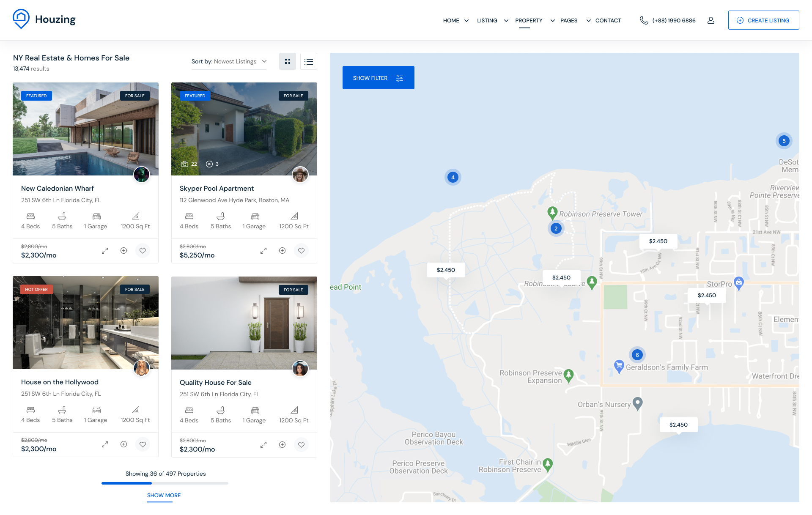Add Skyper Pool Apartment to compare

pos(283,251)
